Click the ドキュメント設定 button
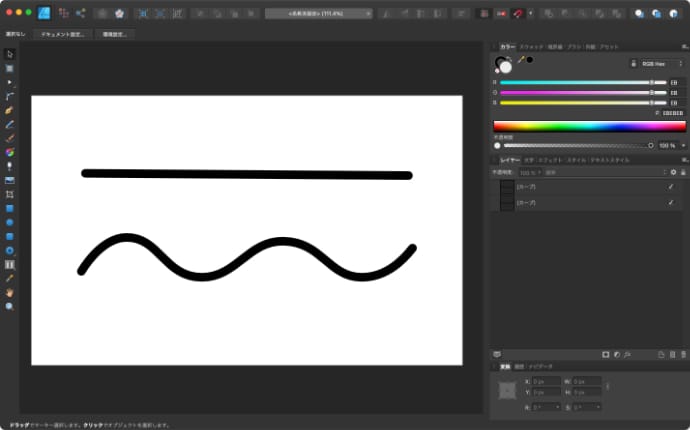The width and height of the screenshot is (690, 430). coord(64,34)
